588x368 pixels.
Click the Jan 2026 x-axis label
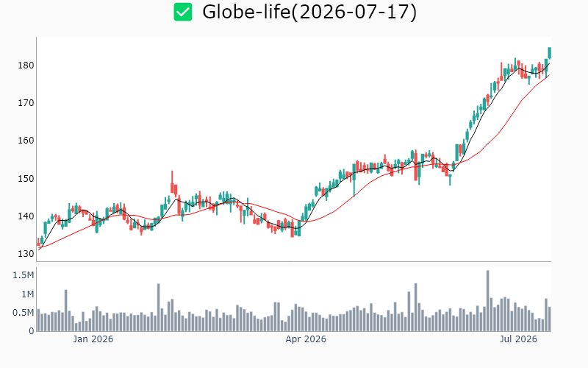pyautogui.click(x=93, y=339)
